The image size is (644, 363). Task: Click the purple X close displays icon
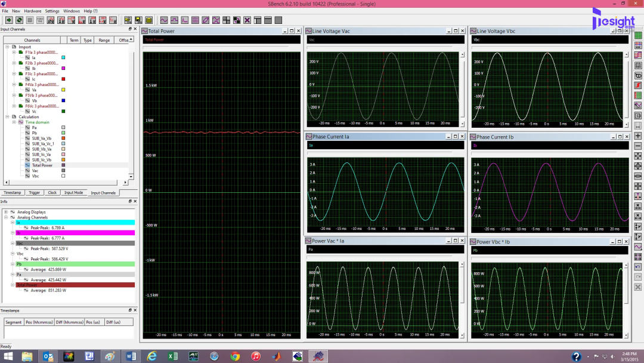pos(247,20)
